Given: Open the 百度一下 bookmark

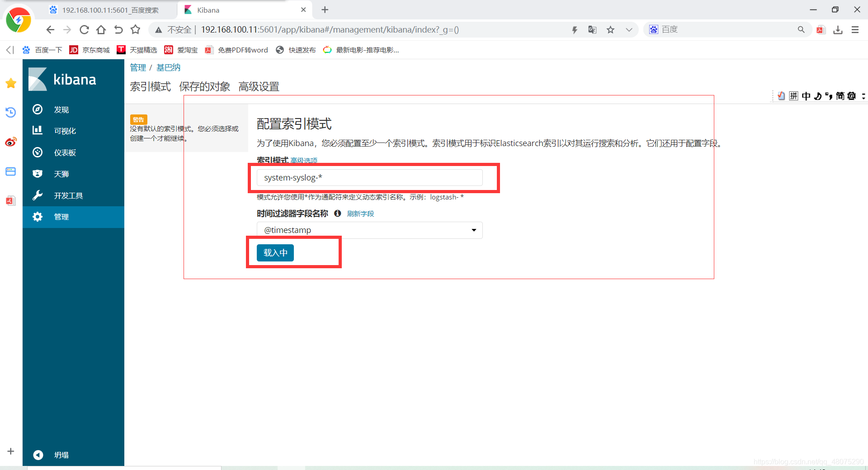Looking at the screenshot, I should pyautogui.click(x=42, y=50).
